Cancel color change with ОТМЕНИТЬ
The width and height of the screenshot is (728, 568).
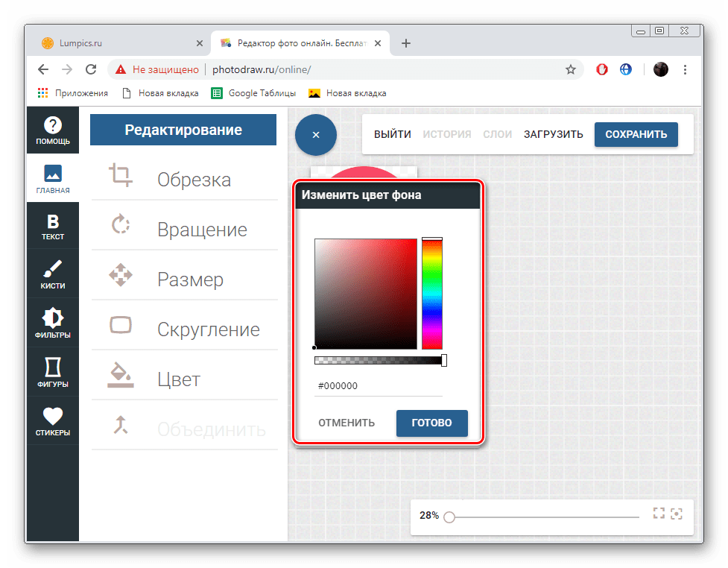[x=346, y=423]
